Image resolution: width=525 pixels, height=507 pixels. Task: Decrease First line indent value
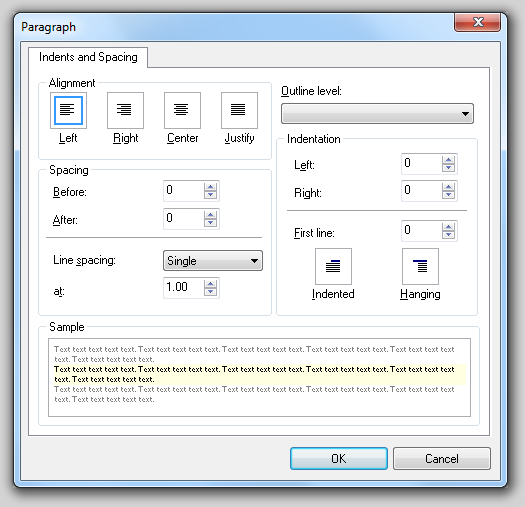[448, 235]
